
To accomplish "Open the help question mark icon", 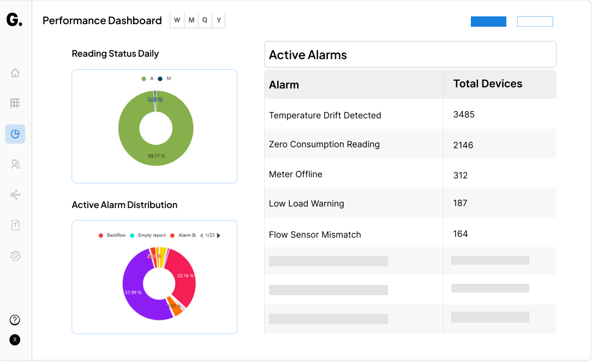I will (15, 320).
